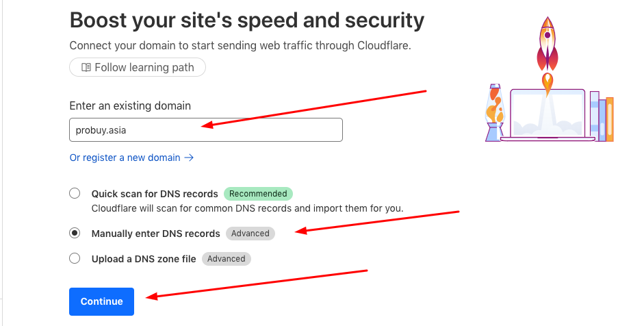The height and width of the screenshot is (326, 644).
Task: Focus the domain input containing probuy.asia
Action: (206, 130)
